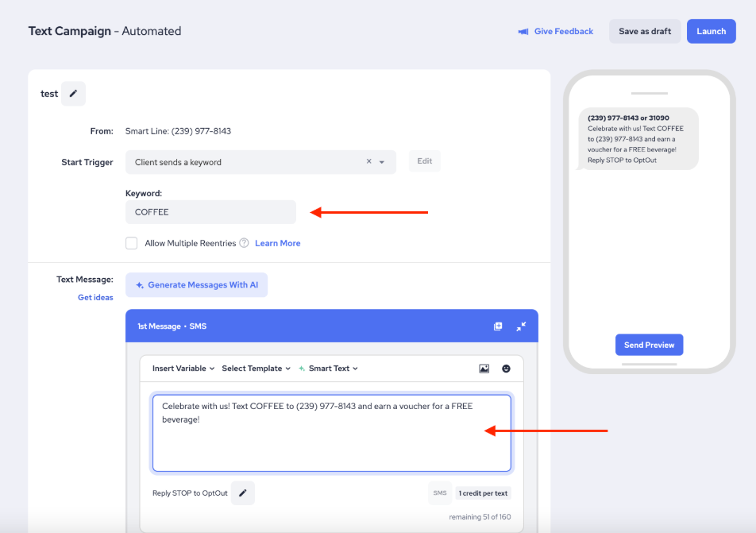Collapse the 1st Message panel
The height and width of the screenshot is (533, 756).
pos(521,326)
